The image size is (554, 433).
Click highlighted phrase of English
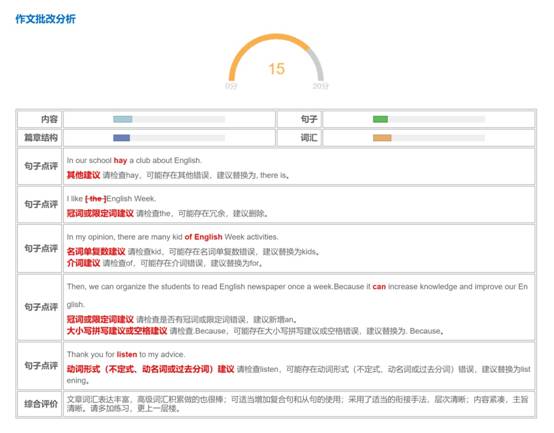tap(204, 237)
